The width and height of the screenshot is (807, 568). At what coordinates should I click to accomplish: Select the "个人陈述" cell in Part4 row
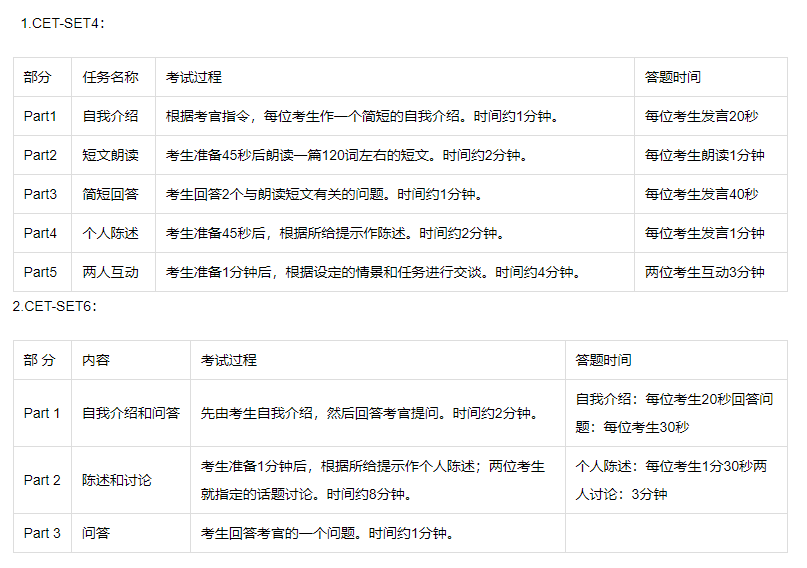[x=110, y=233]
